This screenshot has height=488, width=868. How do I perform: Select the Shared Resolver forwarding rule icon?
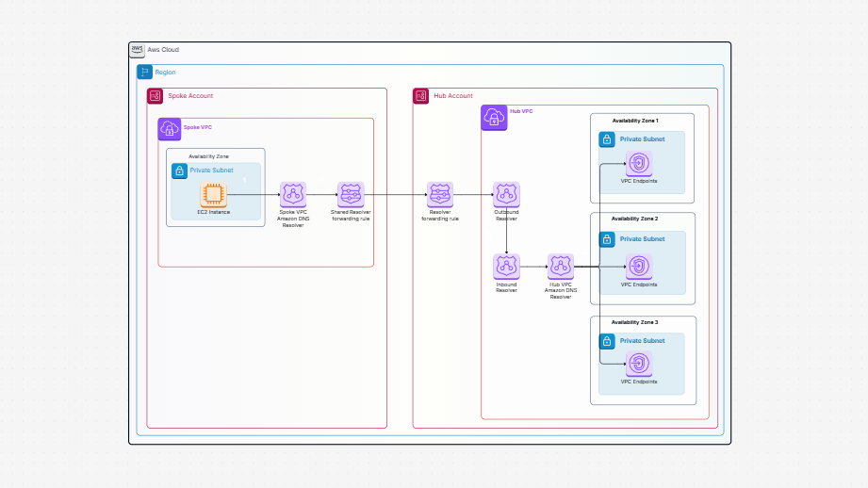[x=351, y=194]
